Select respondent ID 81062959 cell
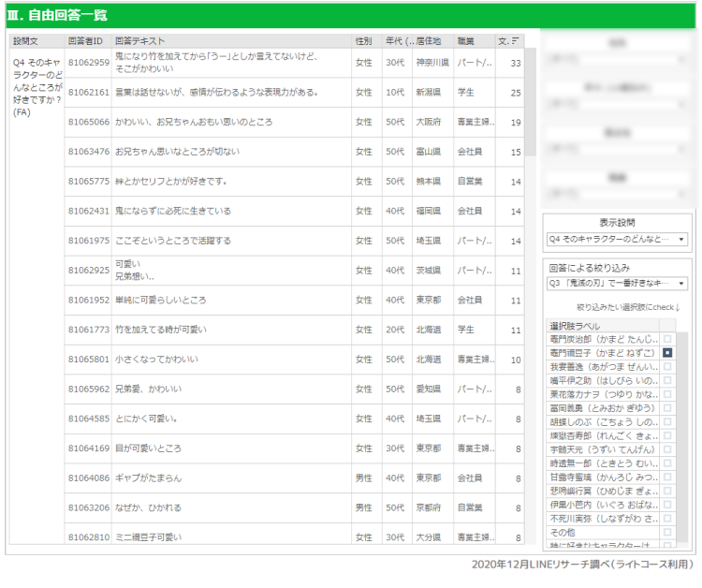This screenshot has height=588, width=702. pos(88,63)
